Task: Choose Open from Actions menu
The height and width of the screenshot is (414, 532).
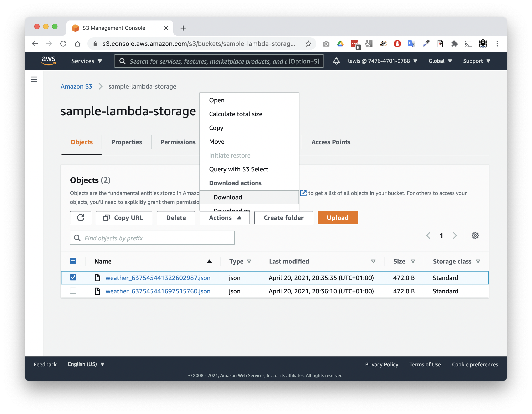Action: click(x=249, y=100)
